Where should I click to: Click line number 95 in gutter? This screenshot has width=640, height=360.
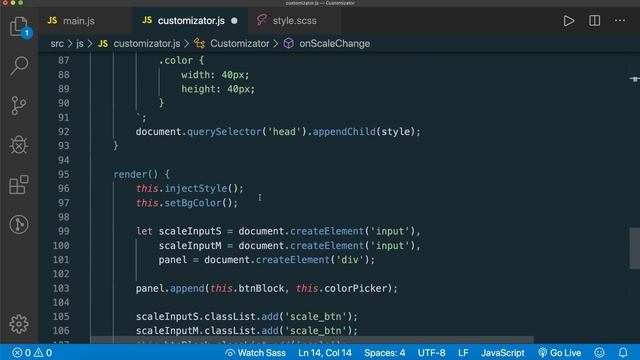coord(63,174)
